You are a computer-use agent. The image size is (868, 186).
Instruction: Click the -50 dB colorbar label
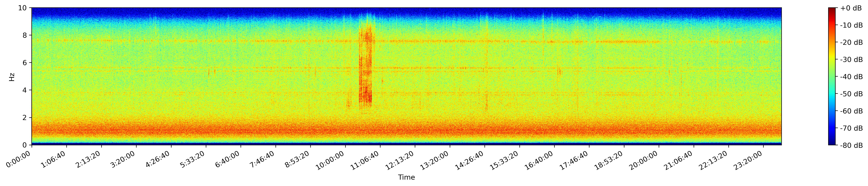click(x=852, y=94)
